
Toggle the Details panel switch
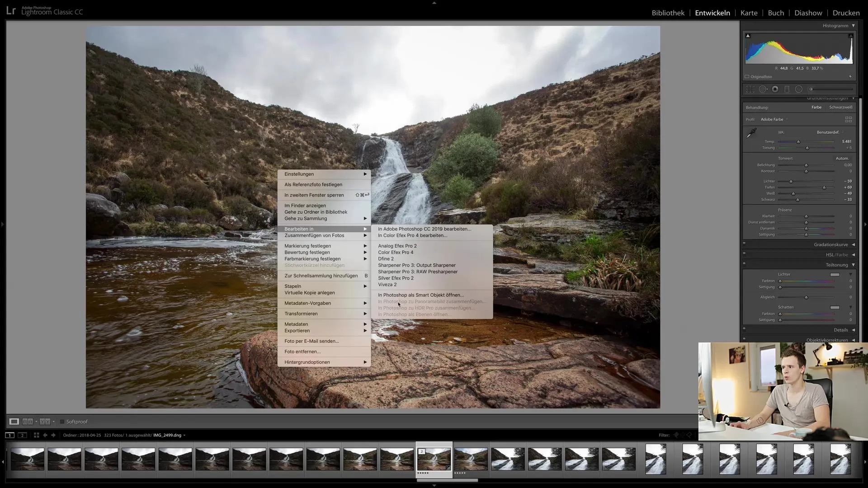tap(744, 328)
